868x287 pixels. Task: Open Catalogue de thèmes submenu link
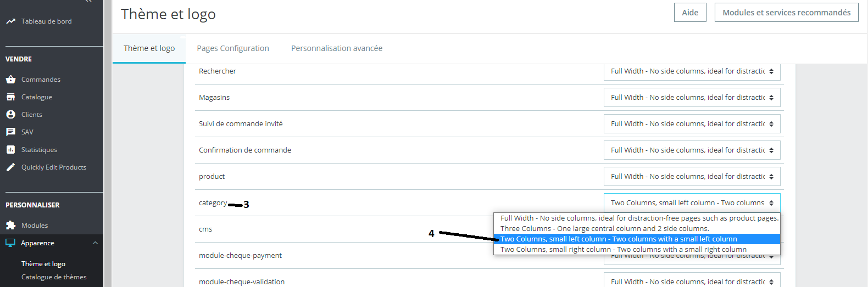click(x=54, y=277)
